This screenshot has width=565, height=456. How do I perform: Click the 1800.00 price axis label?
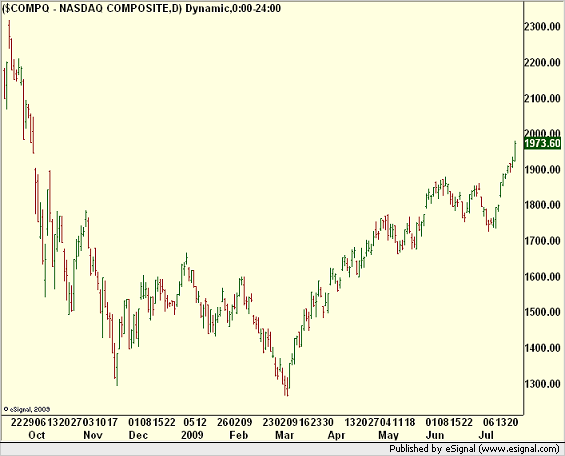pos(542,205)
